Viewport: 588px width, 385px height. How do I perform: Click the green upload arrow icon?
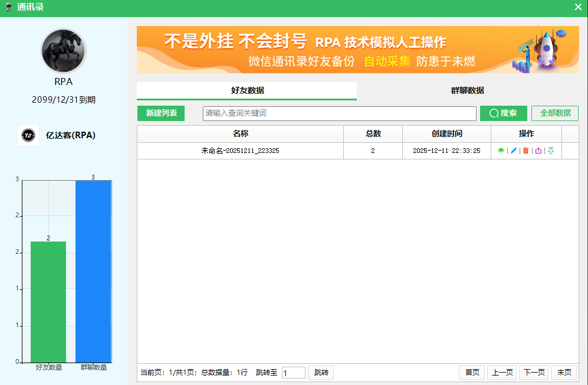point(551,151)
